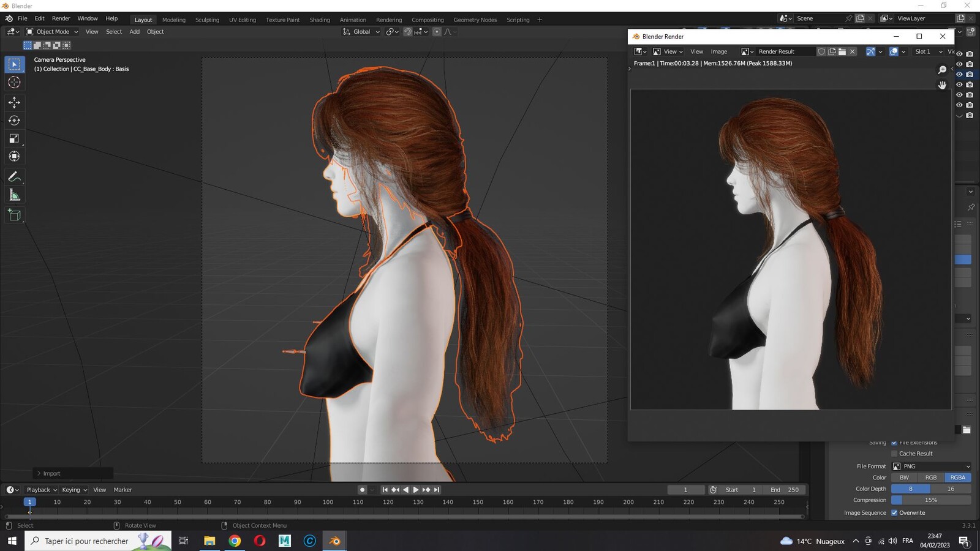The height and width of the screenshot is (551, 980).
Task: Select the Move tool in the toolbar
Action: pyautogui.click(x=14, y=102)
